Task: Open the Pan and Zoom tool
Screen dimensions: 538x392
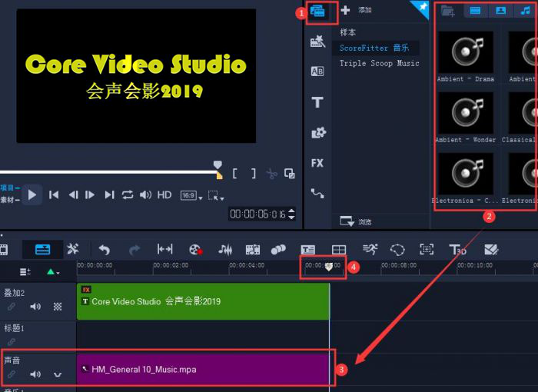Action: 427,249
